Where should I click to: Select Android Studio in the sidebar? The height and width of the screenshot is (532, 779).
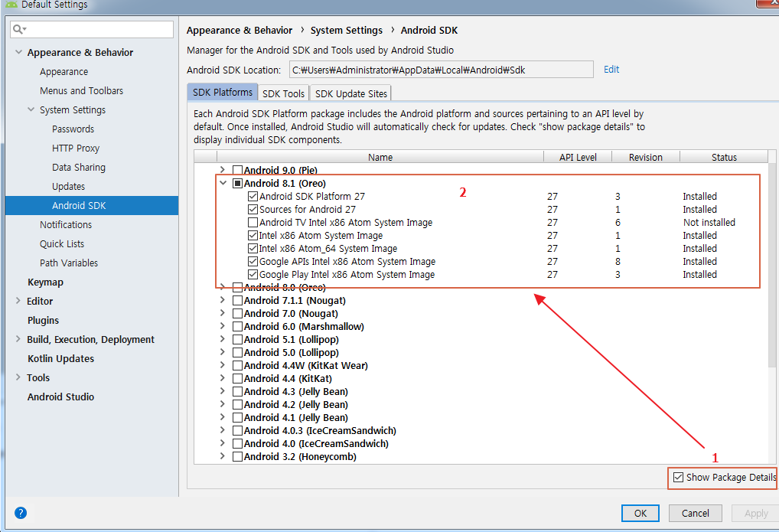pyautogui.click(x=60, y=397)
